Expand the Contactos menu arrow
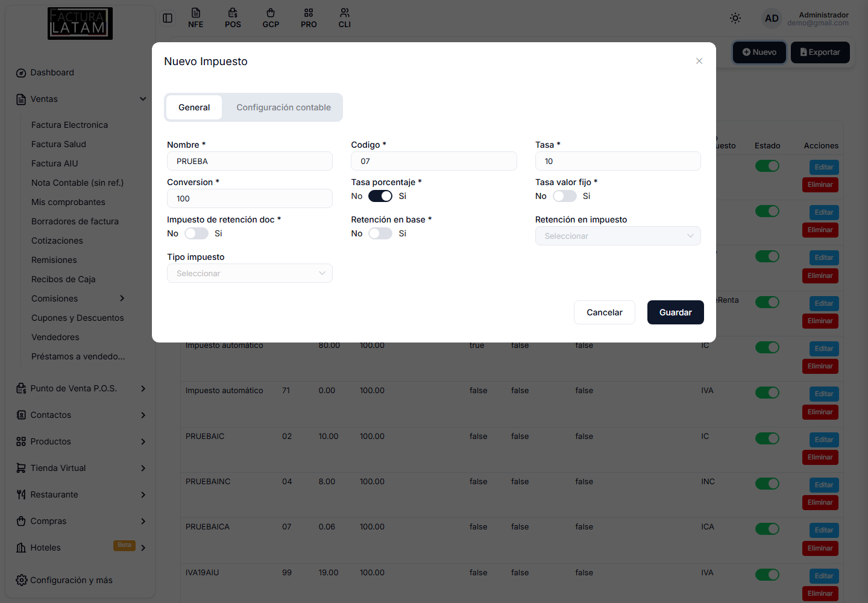This screenshot has height=603, width=868. pos(143,415)
